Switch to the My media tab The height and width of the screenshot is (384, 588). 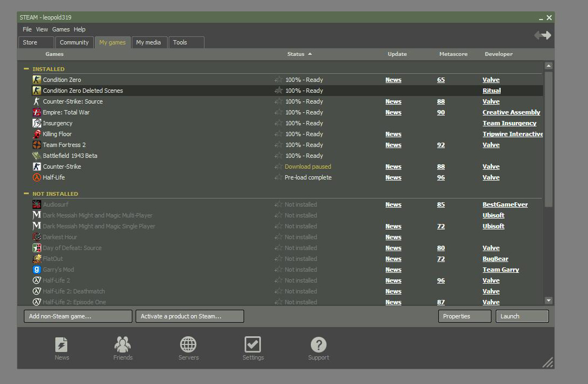coord(149,42)
